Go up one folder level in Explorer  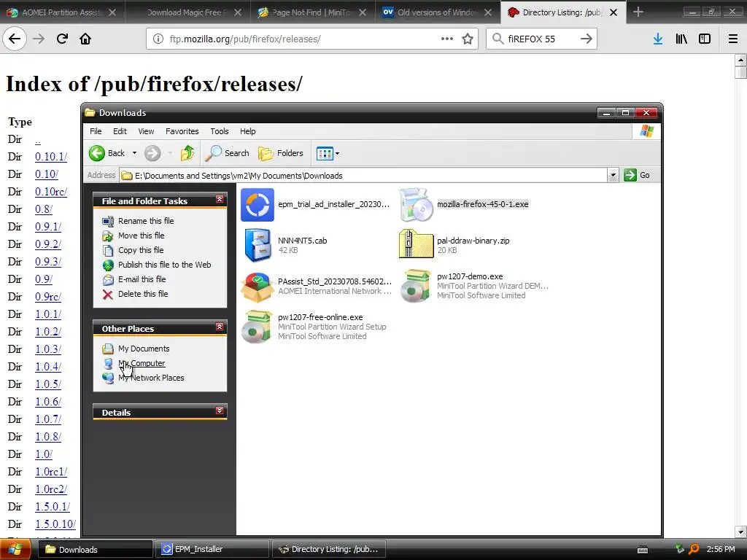[x=187, y=153]
